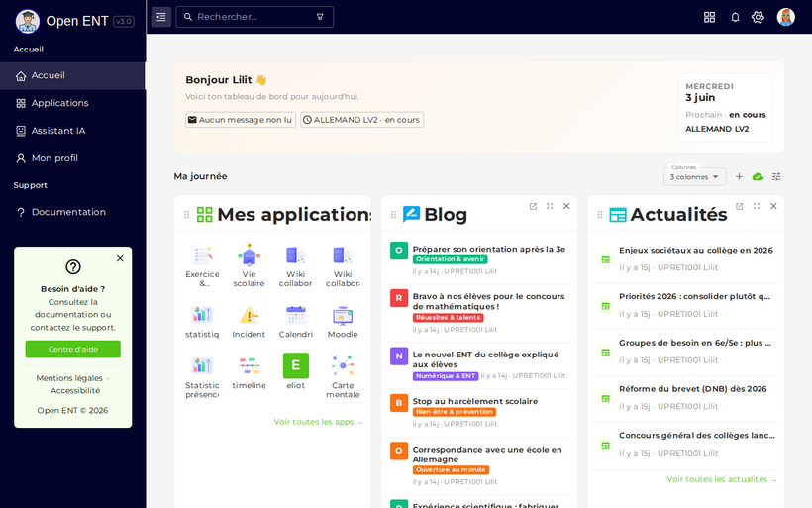This screenshot has height=508, width=812.
Task: Grab the Actualités widget drag handle
Action: click(x=600, y=214)
